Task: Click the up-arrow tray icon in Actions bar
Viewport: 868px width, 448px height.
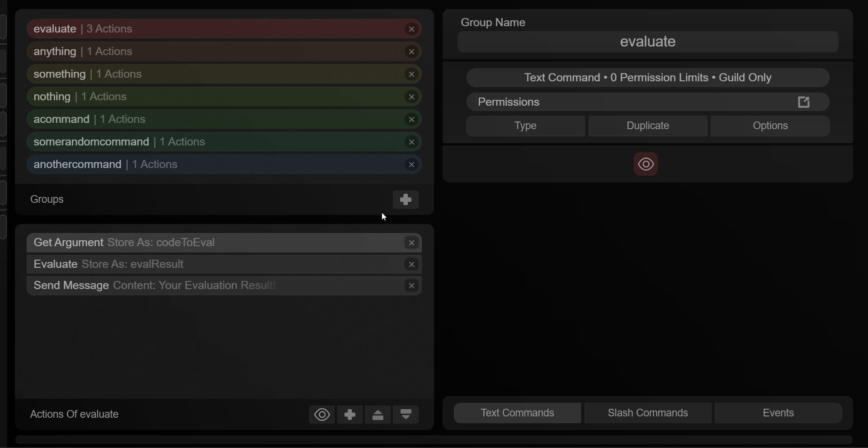Action: tap(378, 415)
